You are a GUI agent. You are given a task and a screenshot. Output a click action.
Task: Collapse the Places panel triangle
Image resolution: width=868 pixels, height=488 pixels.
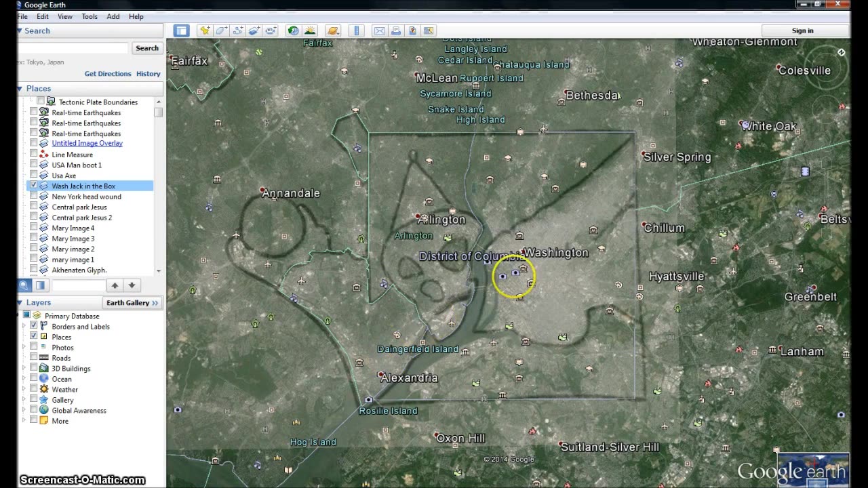[x=20, y=88]
